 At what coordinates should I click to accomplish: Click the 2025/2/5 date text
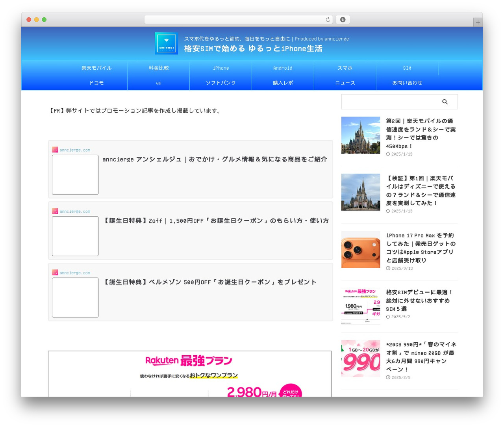(x=401, y=377)
